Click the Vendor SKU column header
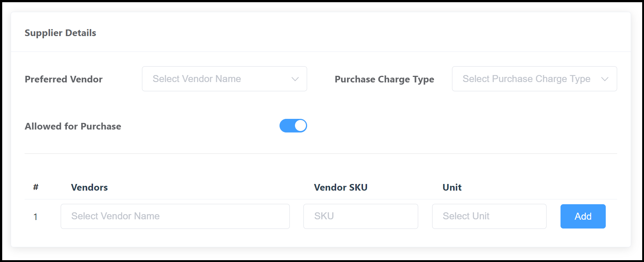 [340, 187]
